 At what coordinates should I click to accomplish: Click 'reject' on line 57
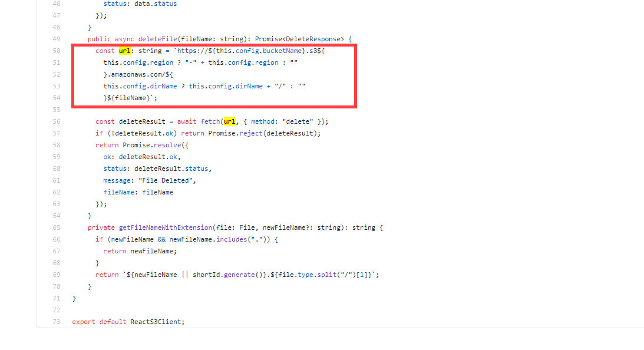tap(251, 134)
